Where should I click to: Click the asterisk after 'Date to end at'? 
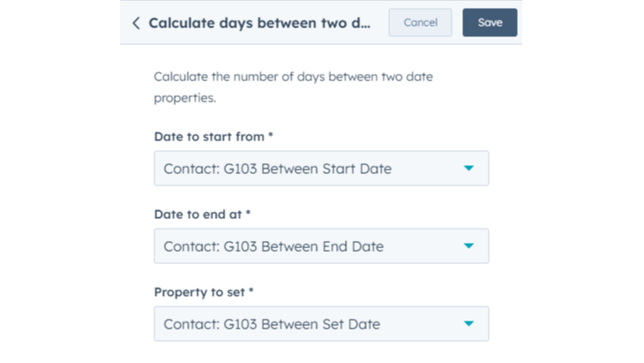click(249, 215)
